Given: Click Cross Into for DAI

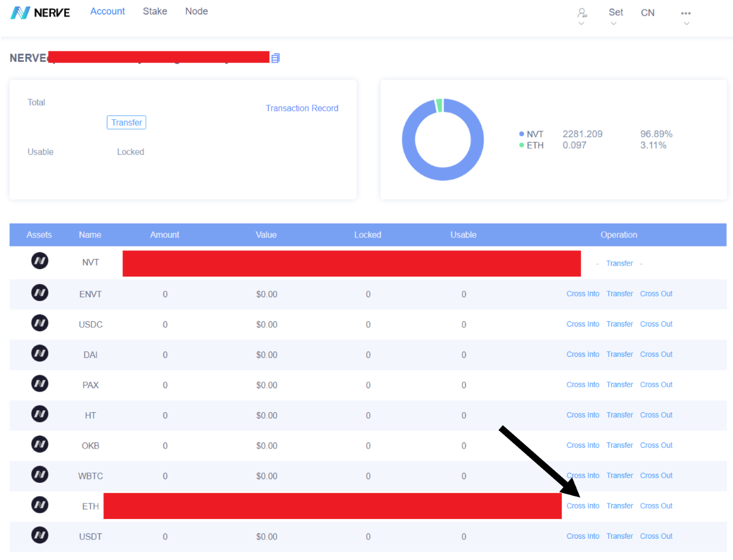Looking at the screenshot, I should click(x=583, y=354).
